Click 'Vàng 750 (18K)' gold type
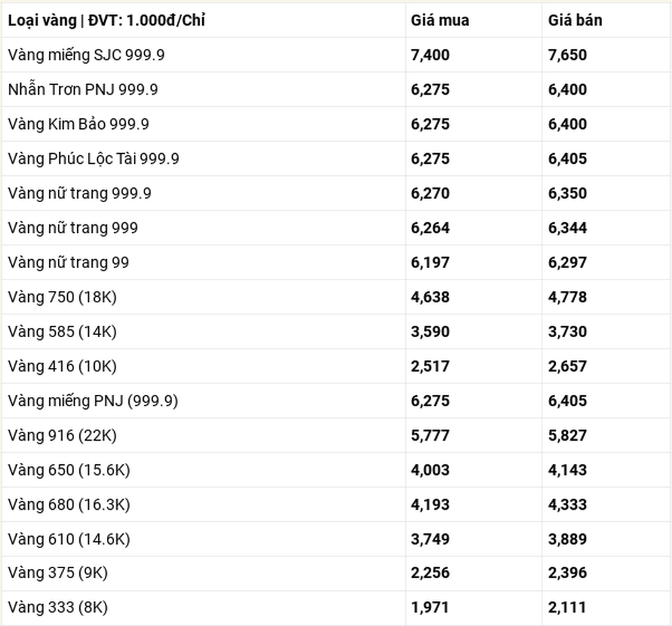Viewport: 672px width, 626px height. tap(62, 297)
